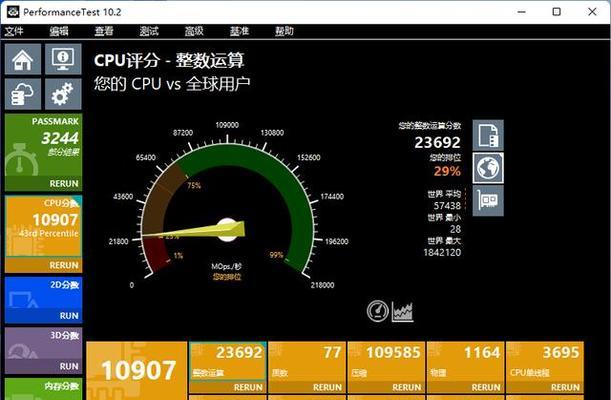Image resolution: width=611 pixels, height=400 pixels.
Task: Click the 您的排位 label under the gauge
Action: (x=227, y=277)
